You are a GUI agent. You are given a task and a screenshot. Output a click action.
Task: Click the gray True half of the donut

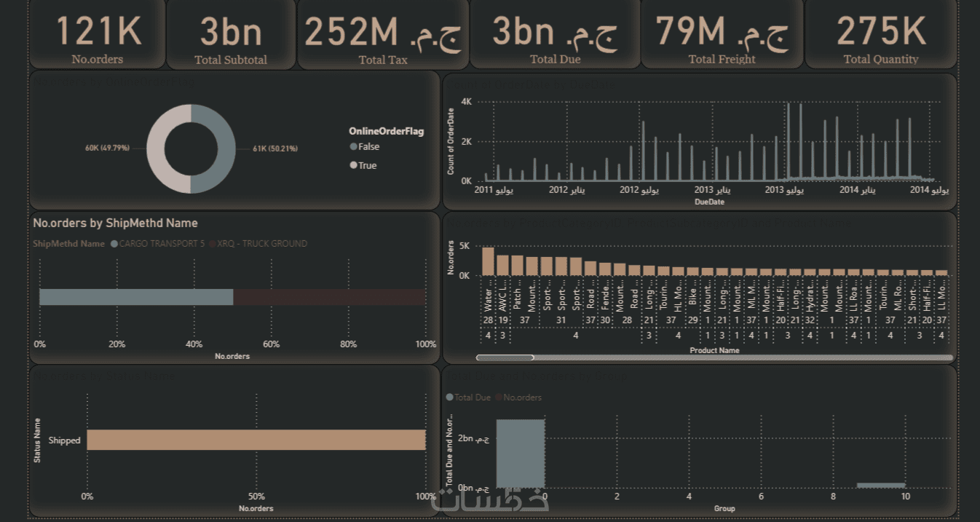tap(163, 149)
